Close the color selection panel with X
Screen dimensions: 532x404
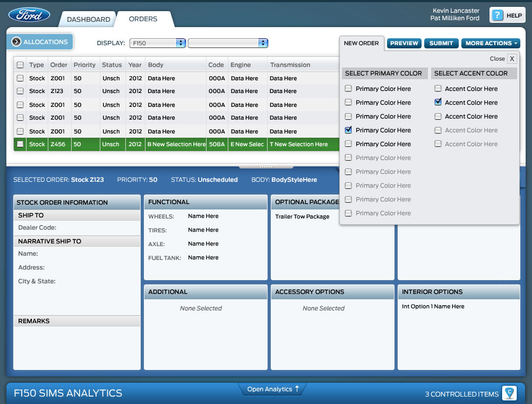[512, 58]
